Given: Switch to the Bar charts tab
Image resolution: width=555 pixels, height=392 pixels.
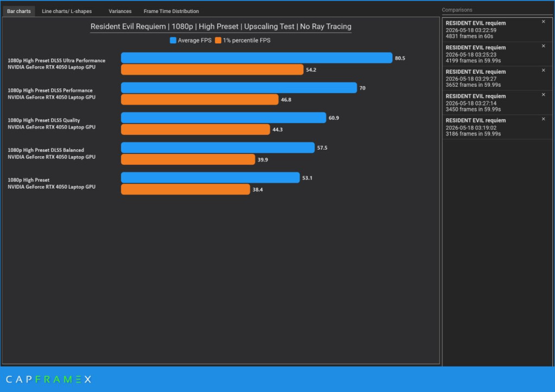Looking at the screenshot, I should [x=19, y=11].
